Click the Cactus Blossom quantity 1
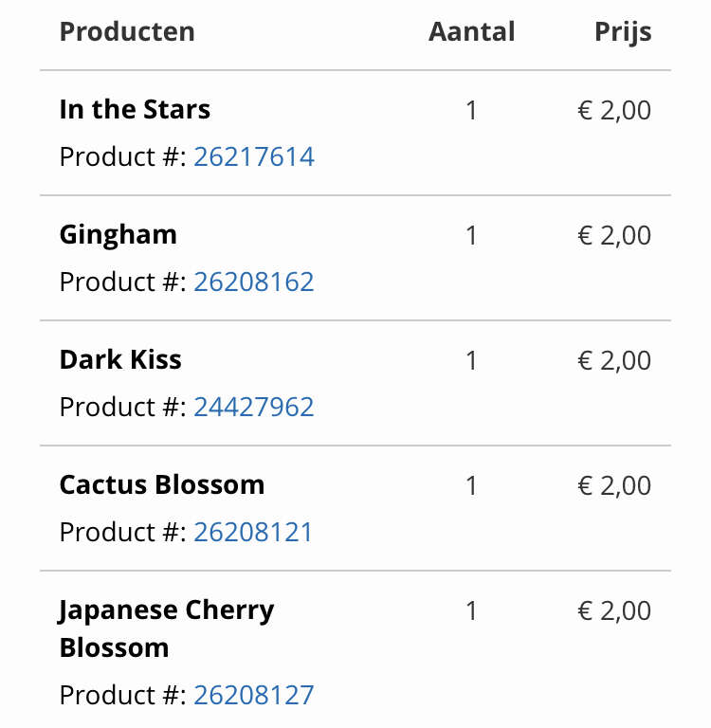Screen dimensions: 711x728 pos(471,486)
